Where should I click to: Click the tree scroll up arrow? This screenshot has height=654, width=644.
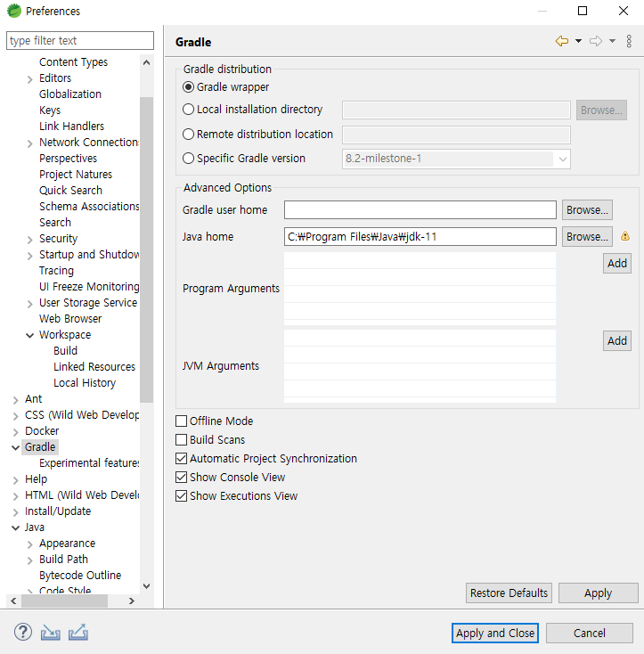pos(146,63)
